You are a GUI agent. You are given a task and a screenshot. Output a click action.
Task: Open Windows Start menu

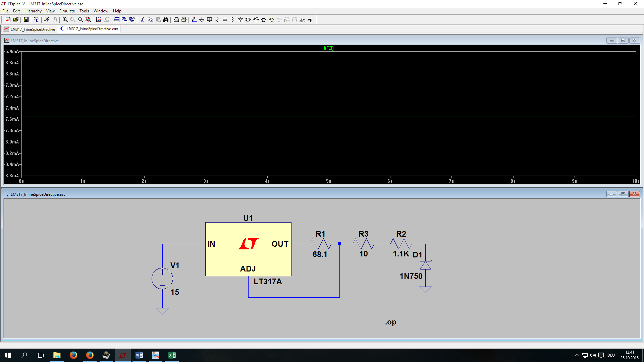[x=8, y=355]
